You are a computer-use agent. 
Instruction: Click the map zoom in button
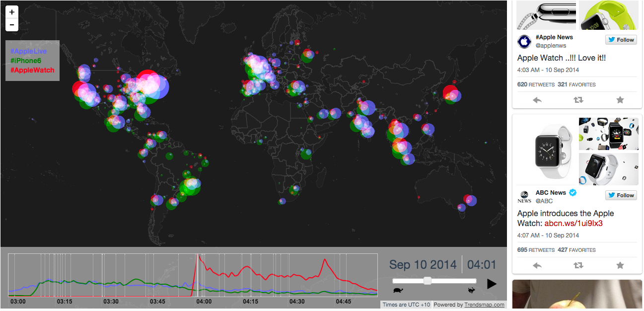(x=11, y=12)
